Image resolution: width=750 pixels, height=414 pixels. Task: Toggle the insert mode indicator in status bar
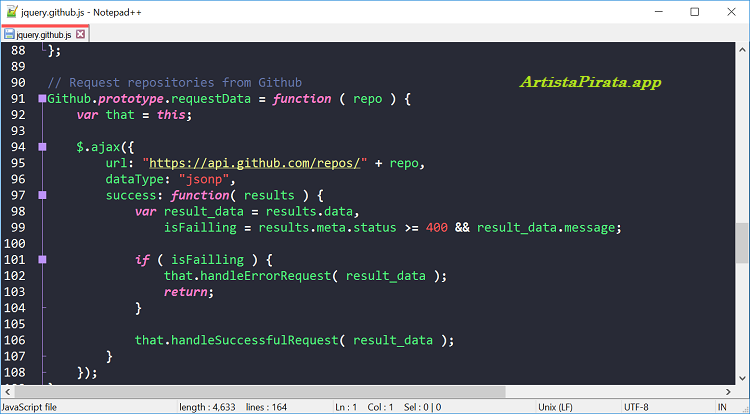(x=721, y=407)
